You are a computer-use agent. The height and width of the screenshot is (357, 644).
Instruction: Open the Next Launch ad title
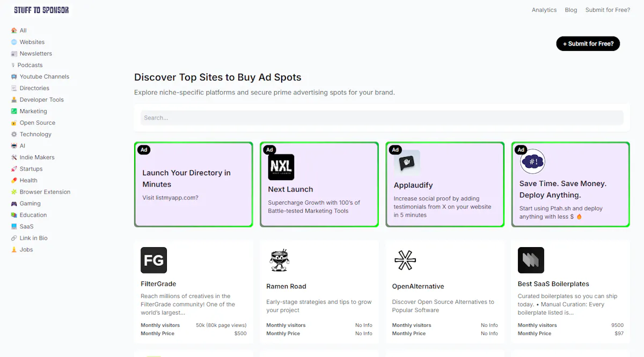pos(290,189)
